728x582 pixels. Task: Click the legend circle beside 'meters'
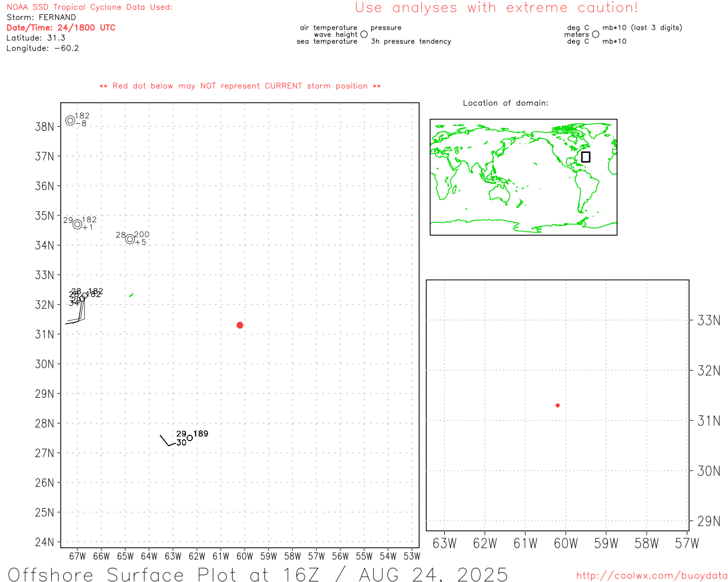tap(595, 34)
